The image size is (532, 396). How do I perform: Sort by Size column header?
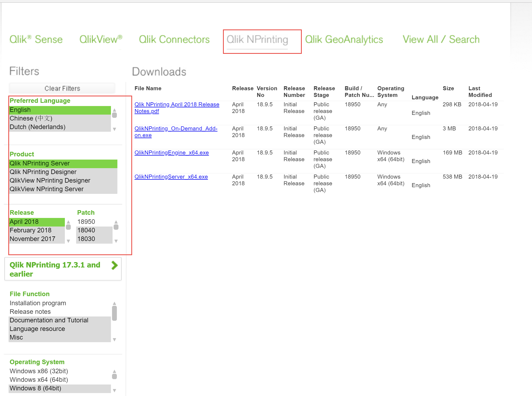[448, 88]
